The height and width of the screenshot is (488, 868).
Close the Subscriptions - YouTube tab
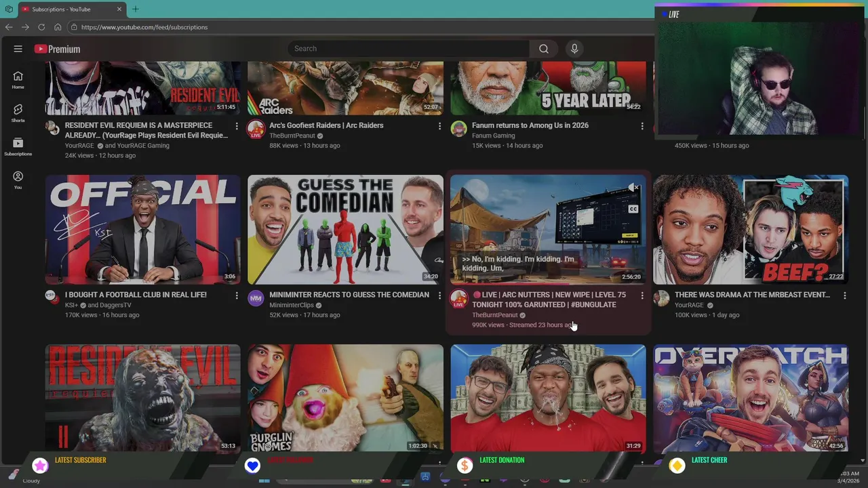click(x=119, y=9)
